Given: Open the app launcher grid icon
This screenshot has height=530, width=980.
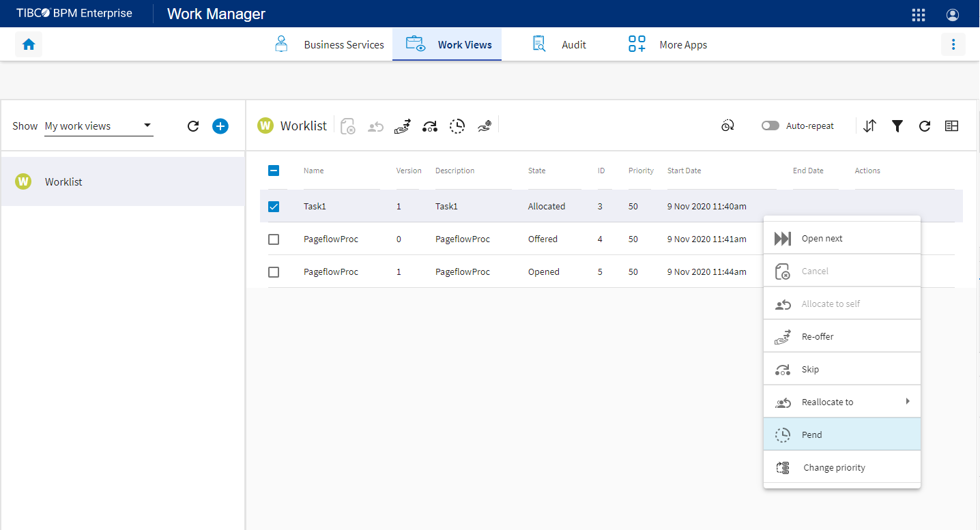Looking at the screenshot, I should [x=919, y=14].
